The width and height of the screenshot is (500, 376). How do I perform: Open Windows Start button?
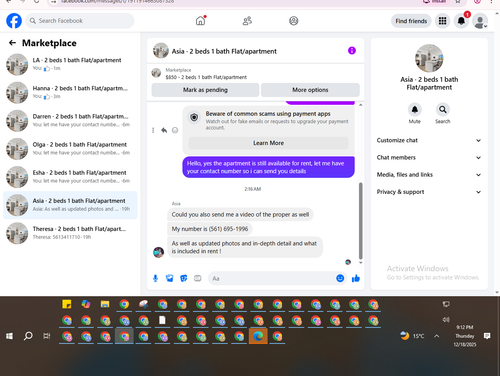click(9, 336)
